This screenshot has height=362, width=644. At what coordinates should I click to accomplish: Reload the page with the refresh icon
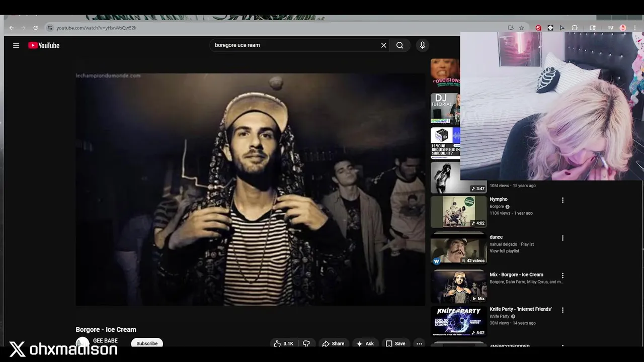(35, 28)
